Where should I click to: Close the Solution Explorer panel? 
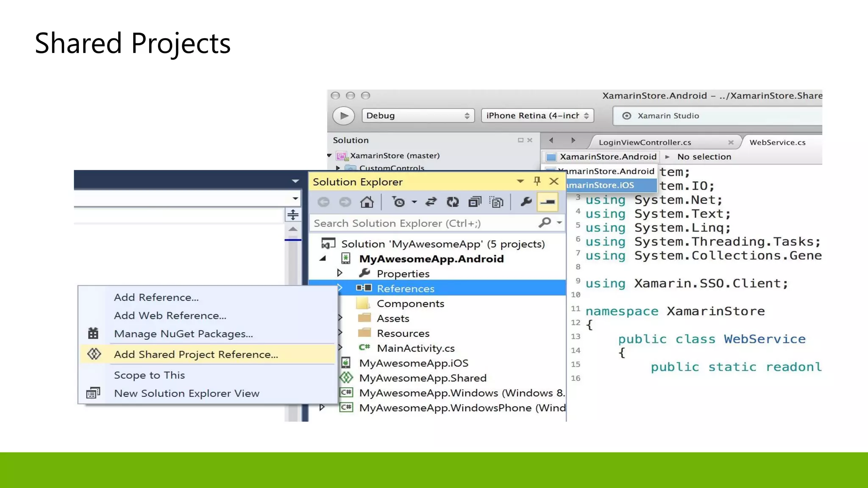554,181
